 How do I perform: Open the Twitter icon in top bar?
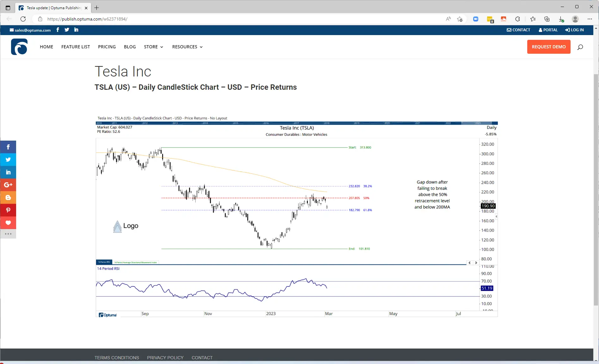pos(67,30)
